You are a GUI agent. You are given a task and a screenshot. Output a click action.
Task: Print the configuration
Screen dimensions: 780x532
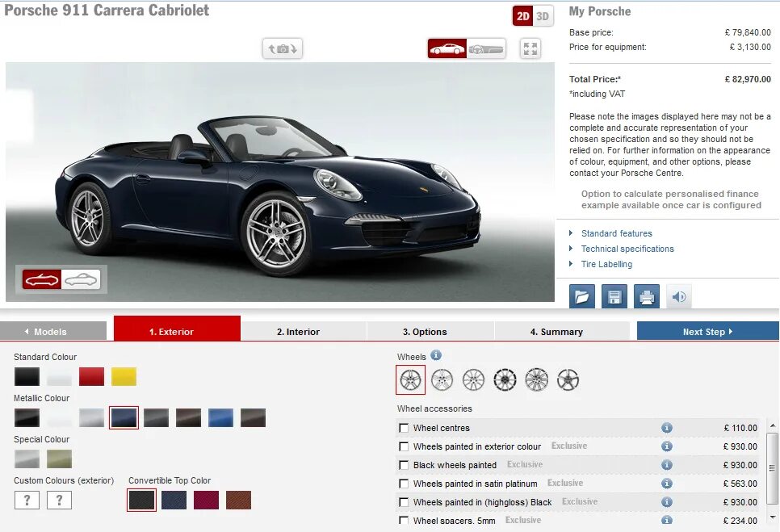point(647,297)
